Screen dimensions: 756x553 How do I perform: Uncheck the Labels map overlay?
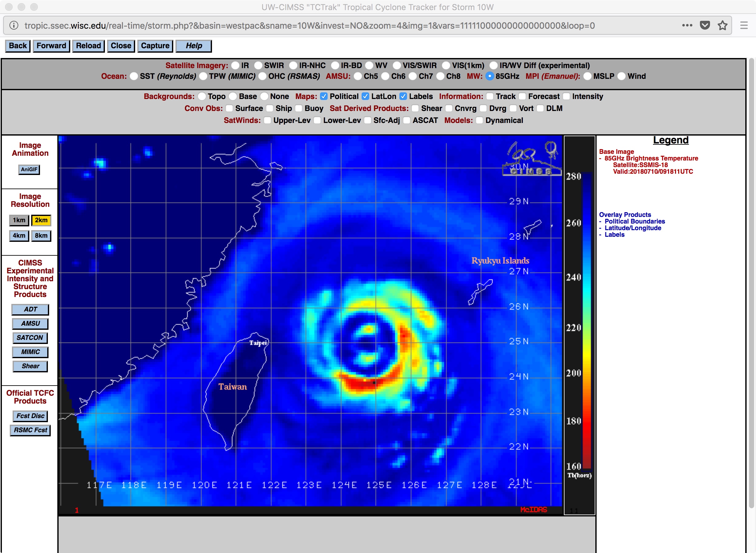point(403,96)
